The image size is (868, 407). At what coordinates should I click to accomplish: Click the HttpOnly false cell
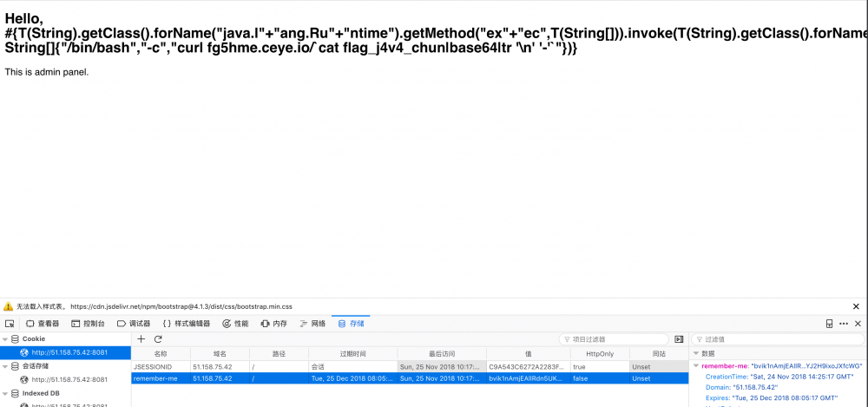(600, 378)
